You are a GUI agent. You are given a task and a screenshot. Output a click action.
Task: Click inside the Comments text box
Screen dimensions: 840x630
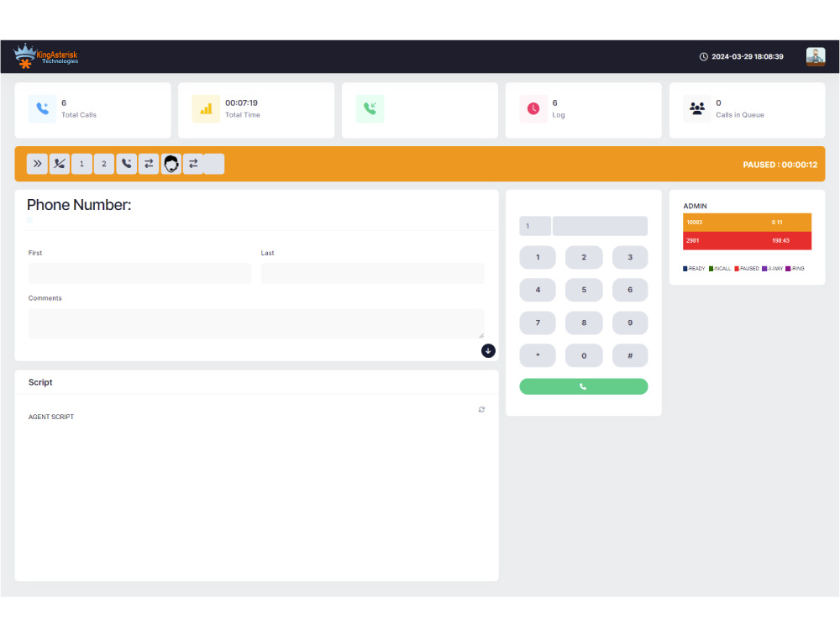(x=256, y=323)
